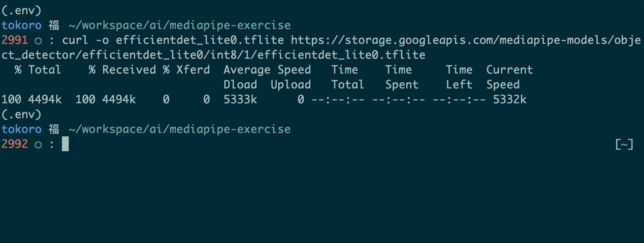This screenshot has width=644, height=243.
Task: Click the Current Speed column header
Action: click(x=510, y=77)
